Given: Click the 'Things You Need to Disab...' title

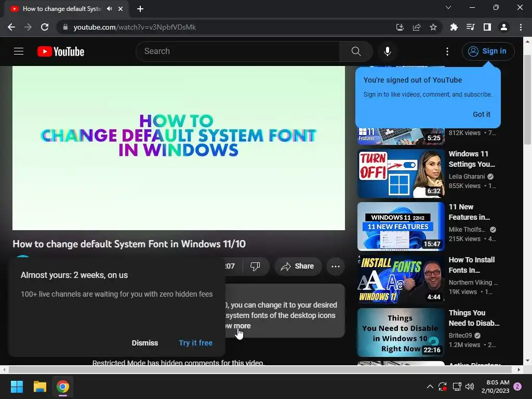Looking at the screenshot, I should tap(474, 318).
